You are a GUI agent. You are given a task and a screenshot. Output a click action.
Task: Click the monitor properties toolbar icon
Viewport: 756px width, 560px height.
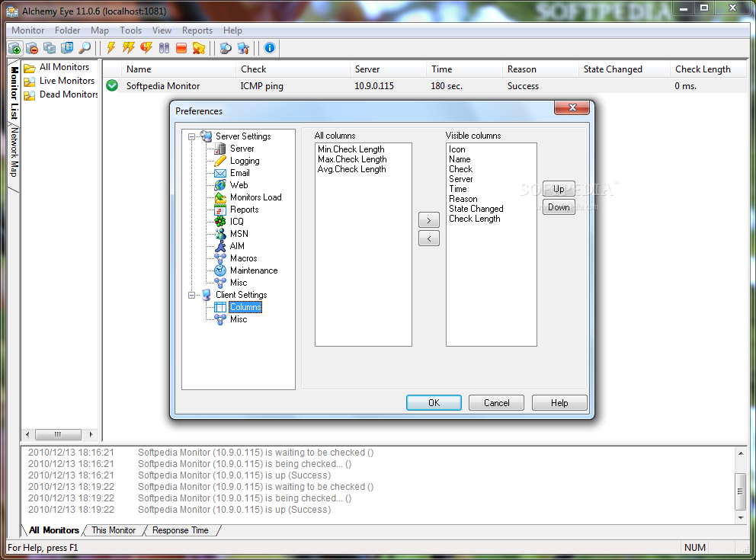(67, 48)
